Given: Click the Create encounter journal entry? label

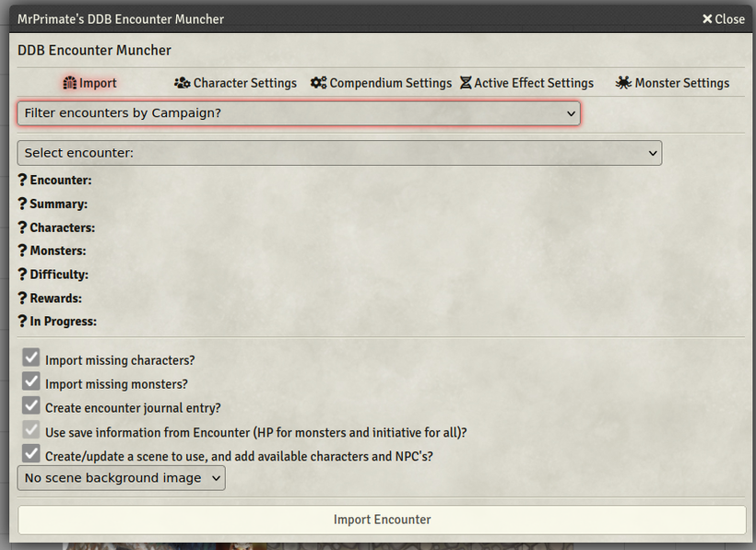Looking at the screenshot, I should pos(133,408).
